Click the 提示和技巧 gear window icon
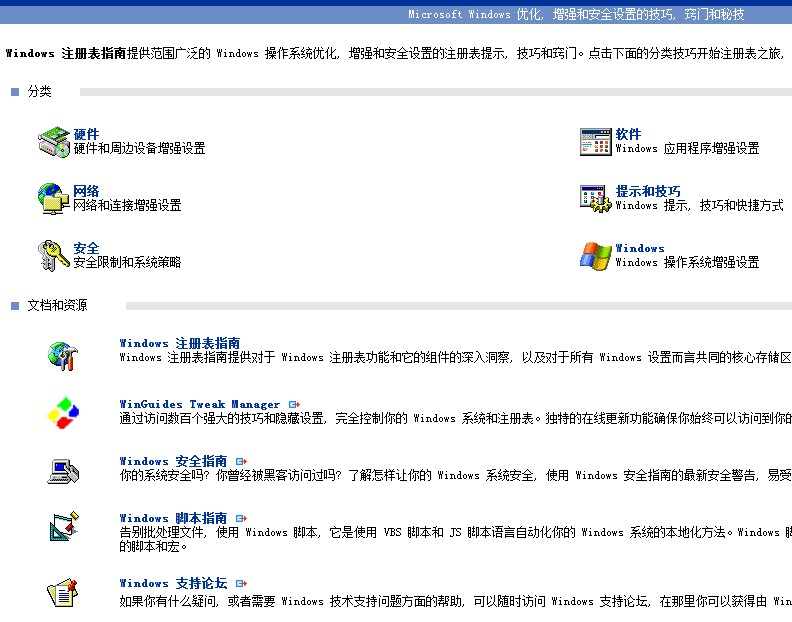Image resolution: width=792 pixels, height=622 pixels. tap(596, 199)
